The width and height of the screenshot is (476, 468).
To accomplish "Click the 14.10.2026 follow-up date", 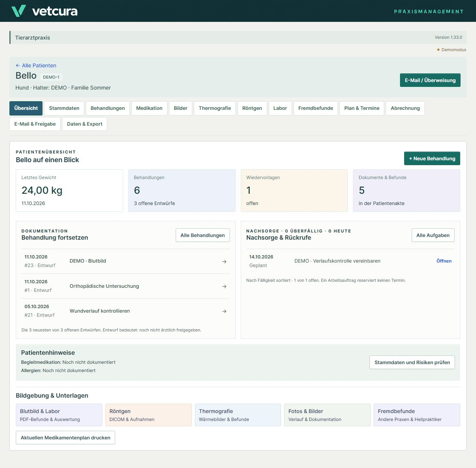I will click(261, 257).
